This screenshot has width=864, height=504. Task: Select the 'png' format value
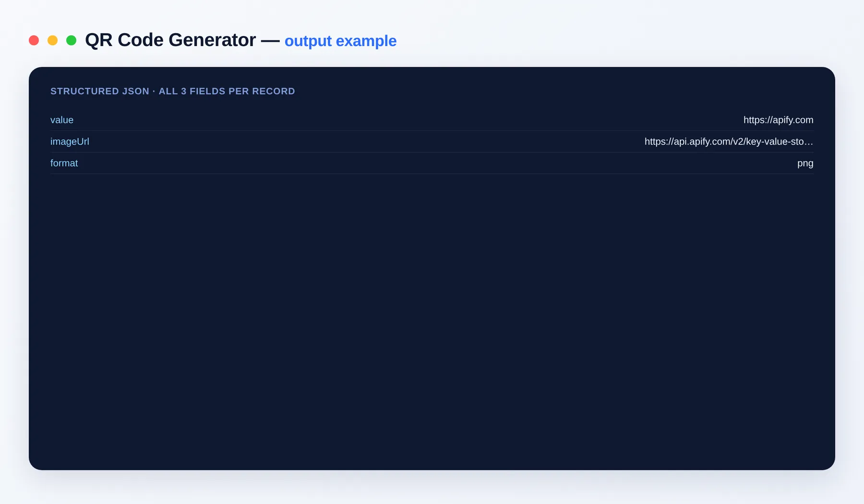(x=805, y=164)
